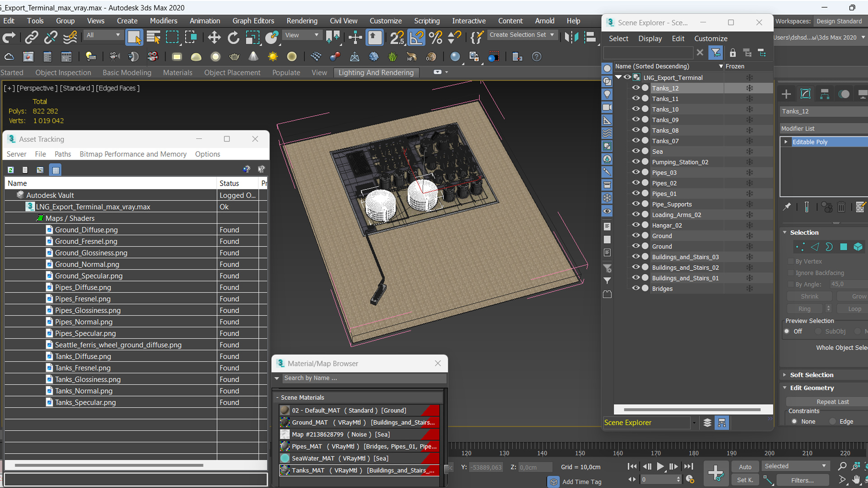This screenshot has width=868, height=488.
Task: Collapse the Selection rollout
Action: click(785, 232)
